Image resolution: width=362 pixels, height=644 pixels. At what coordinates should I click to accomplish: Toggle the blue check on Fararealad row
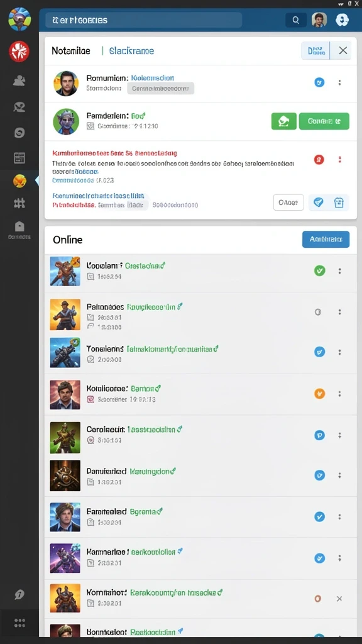pyautogui.click(x=319, y=517)
